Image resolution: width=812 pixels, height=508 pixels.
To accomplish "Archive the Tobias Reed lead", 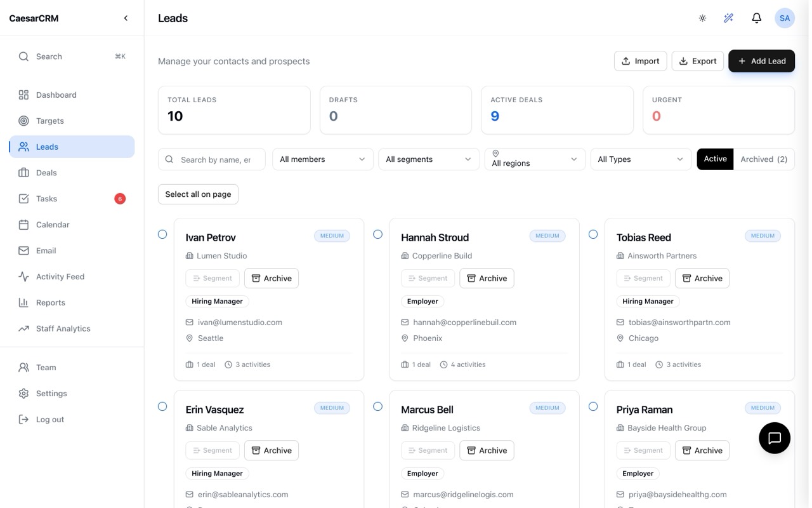I will 702,278.
